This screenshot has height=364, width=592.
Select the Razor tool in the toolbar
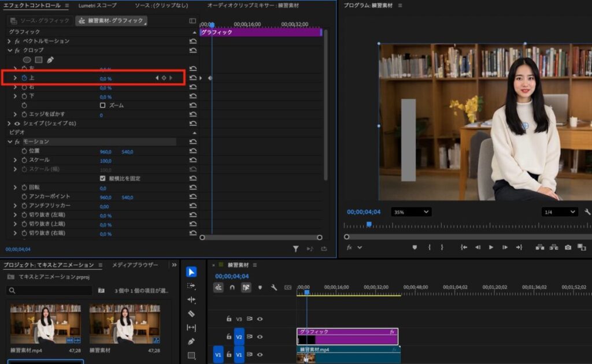[191, 314]
